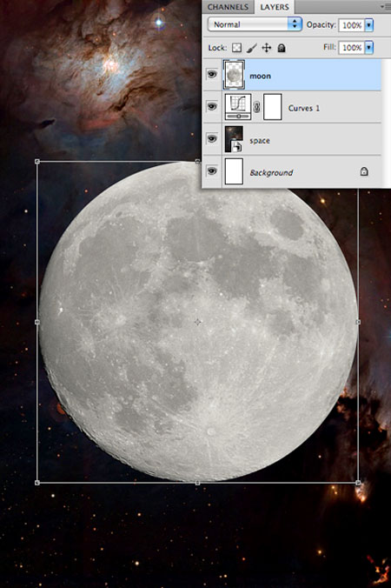Screen dimensions: 391x588
Task: Click the Opacity value field
Action: coord(351,25)
